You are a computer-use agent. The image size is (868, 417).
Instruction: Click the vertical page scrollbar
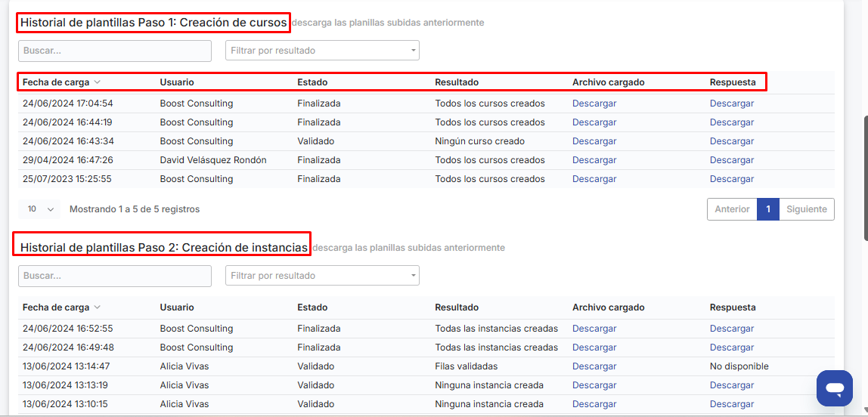pyautogui.click(x=865, y=178)
